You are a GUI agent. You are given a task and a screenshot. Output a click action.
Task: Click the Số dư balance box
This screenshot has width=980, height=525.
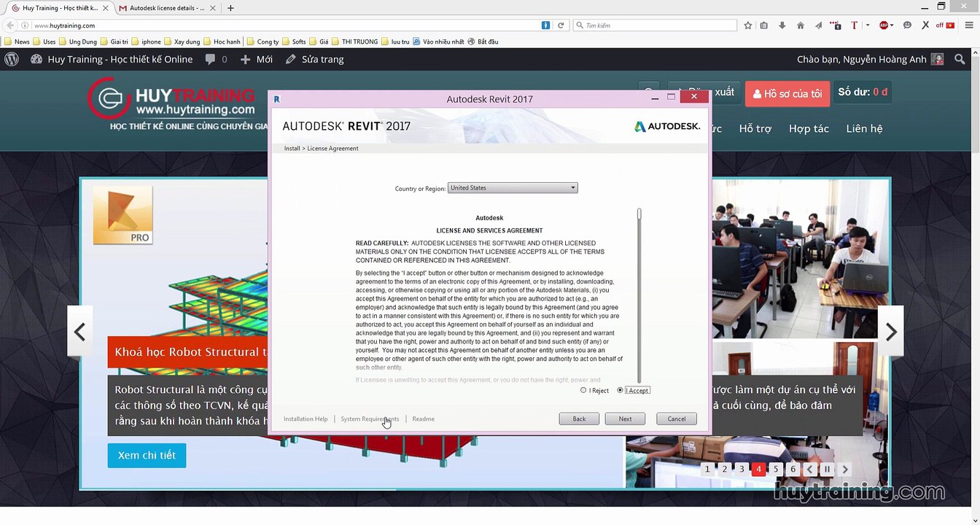point(863,93)
